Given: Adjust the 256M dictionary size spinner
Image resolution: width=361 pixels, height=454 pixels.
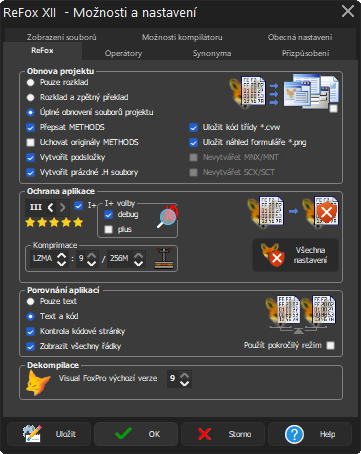Looking at the screenshot, I should 138,259.
